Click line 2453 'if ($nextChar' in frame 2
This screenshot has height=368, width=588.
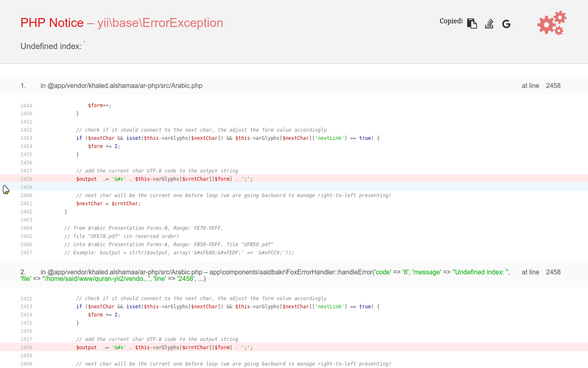tap(228, 307)
